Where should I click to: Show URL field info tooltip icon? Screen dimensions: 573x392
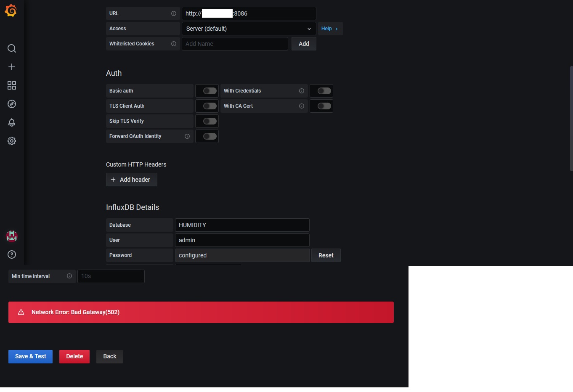click(x=174, y=13)
